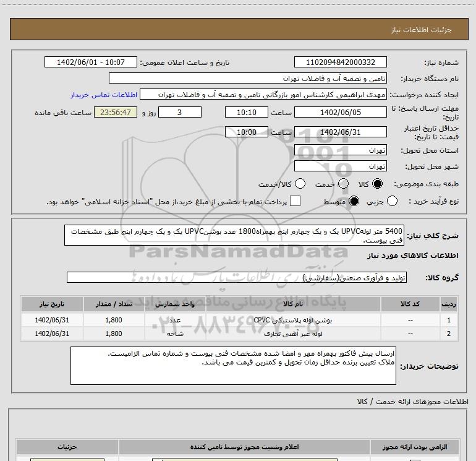Click the نام کالا column header

click(x=293, y=304)
